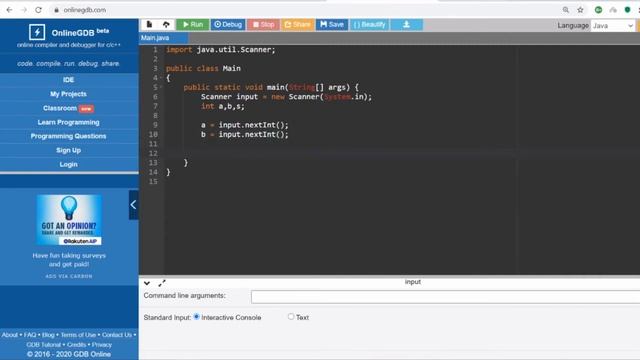Go back using browser back arrow

(x=9, y=10)
